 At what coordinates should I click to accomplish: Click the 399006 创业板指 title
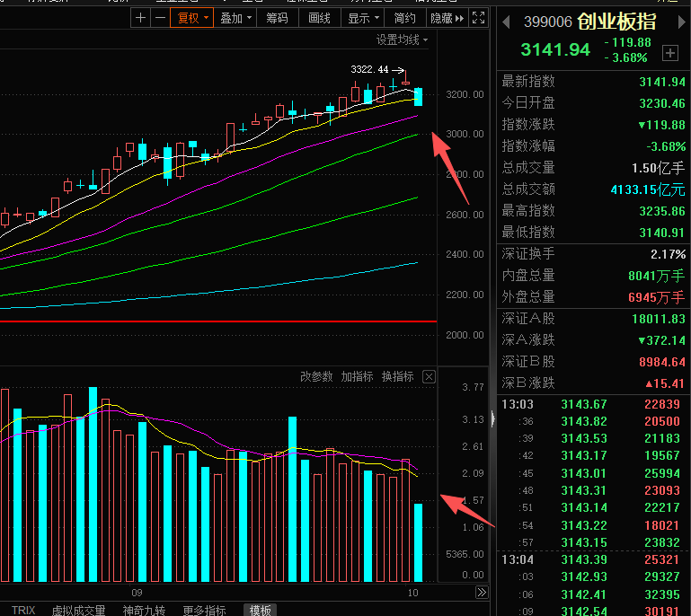coord(589,22)
